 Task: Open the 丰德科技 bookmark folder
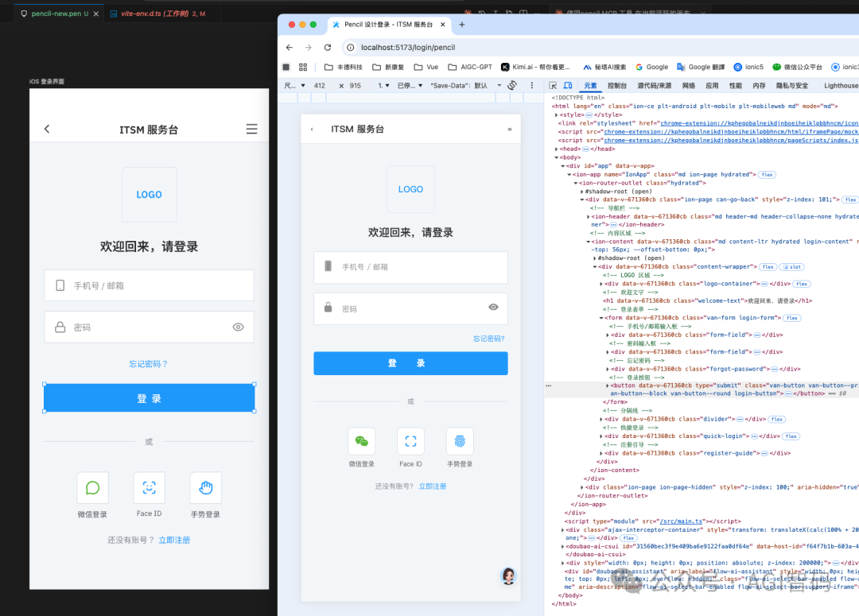point(344,67)
